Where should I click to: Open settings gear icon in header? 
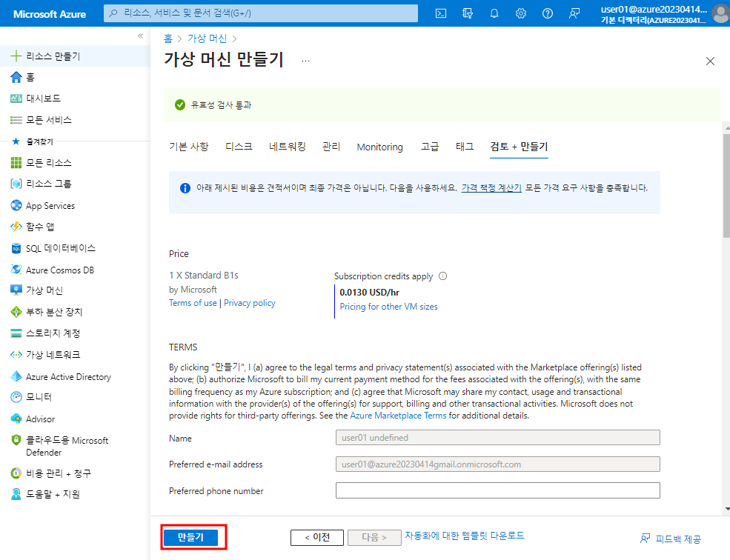click(x=520, y=13)
